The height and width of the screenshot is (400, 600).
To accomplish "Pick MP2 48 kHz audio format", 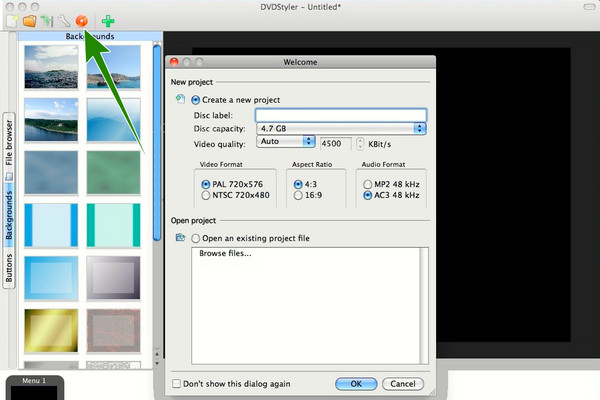I will click(x=367, y=184).
